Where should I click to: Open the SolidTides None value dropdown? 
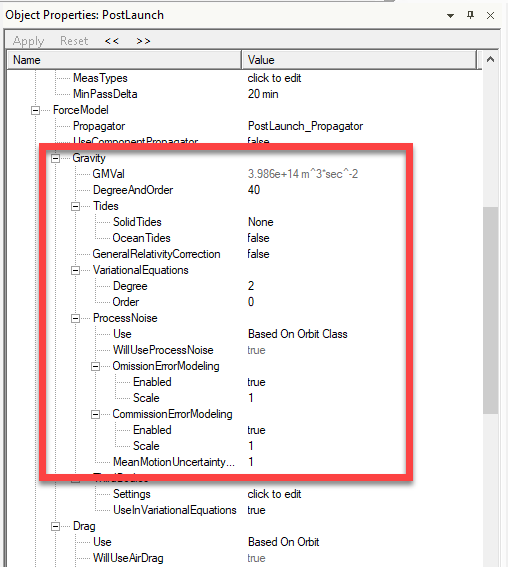(260, 222)
